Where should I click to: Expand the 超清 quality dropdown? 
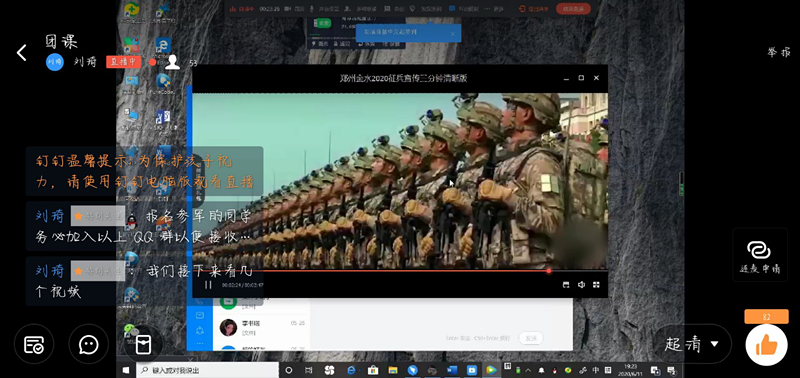point(692,344)
